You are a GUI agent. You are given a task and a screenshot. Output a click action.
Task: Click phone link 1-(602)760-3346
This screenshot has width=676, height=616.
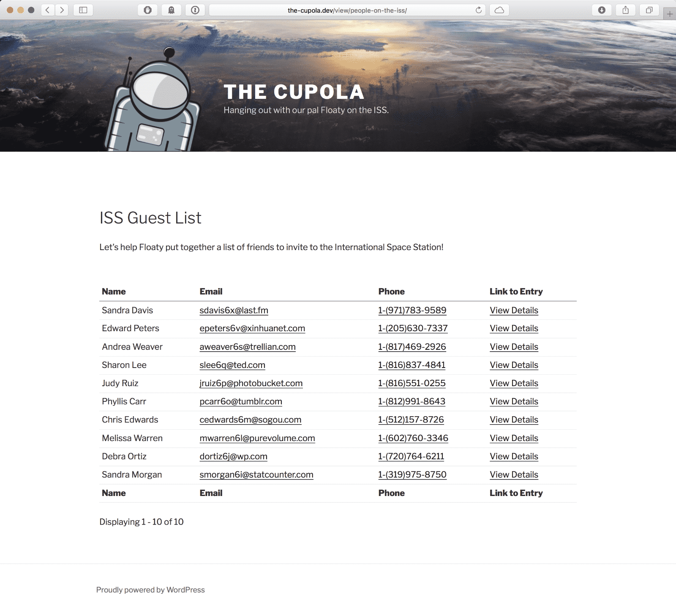coord(413,438)
